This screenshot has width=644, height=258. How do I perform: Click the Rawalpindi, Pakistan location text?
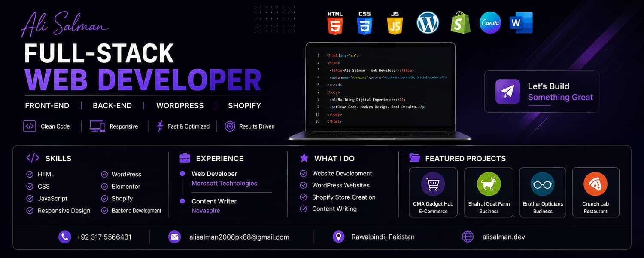383,237
